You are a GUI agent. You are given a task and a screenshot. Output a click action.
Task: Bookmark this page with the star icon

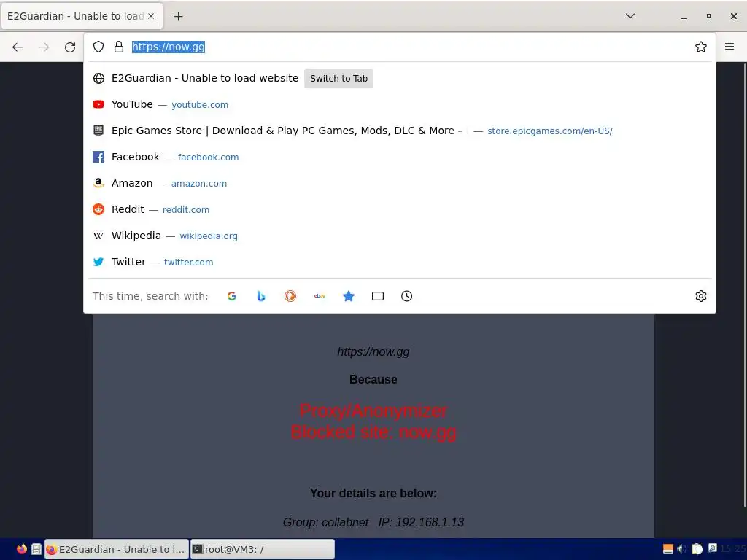700,47
